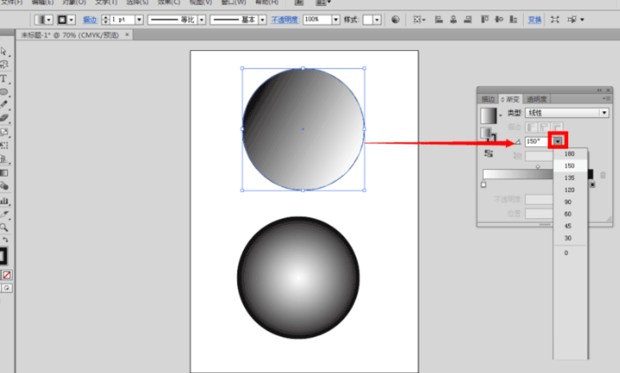
Task: Click the 描边 link in control bar
Action: [90, 20]
